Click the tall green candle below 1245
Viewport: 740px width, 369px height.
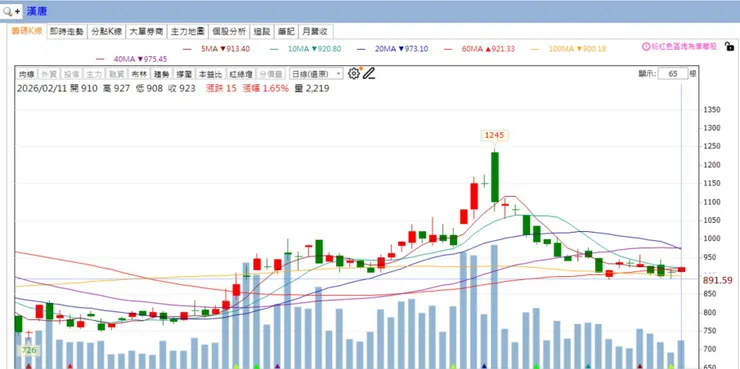tap(495, 177)
